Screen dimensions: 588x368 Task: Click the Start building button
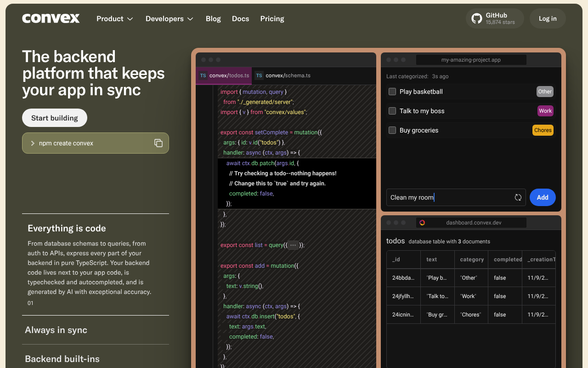[54, 118]
